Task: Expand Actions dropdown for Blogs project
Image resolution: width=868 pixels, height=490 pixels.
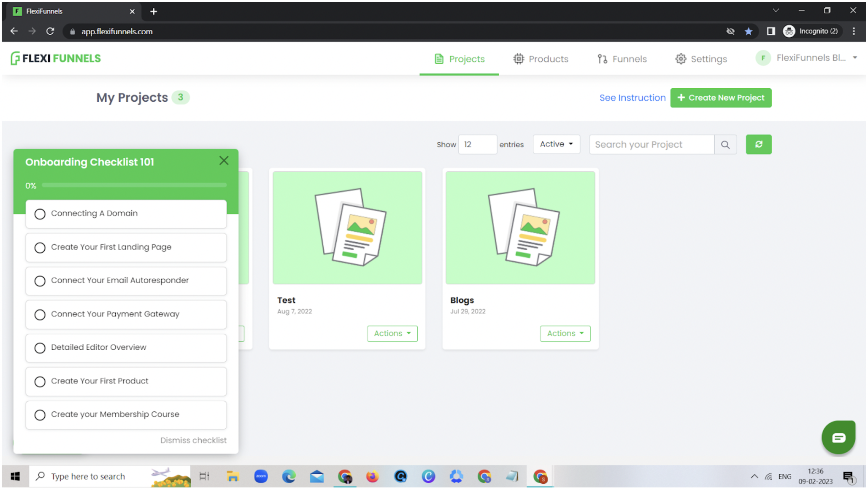Action: [x=565, y=333]
